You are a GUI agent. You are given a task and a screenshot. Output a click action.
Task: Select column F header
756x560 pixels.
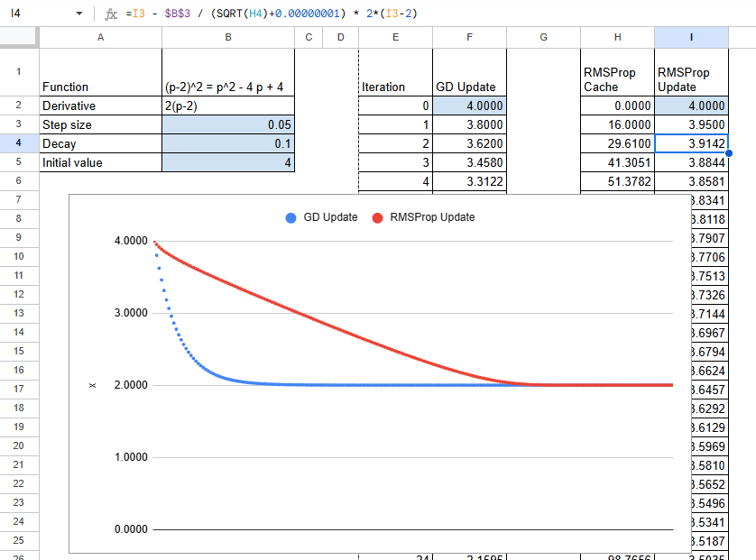(x=470, y=37)
